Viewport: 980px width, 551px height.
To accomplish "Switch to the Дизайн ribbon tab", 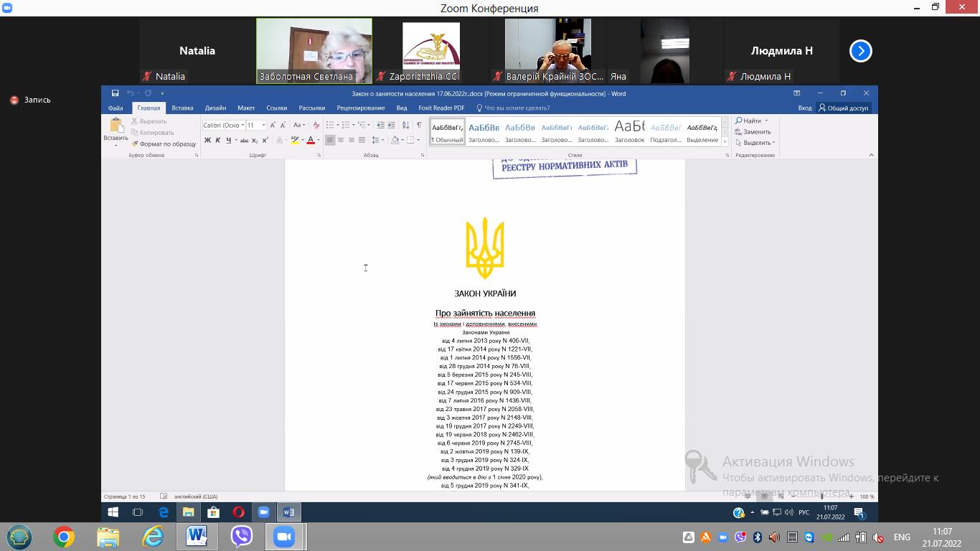I will pyautogui.click(x=215, y=108).
